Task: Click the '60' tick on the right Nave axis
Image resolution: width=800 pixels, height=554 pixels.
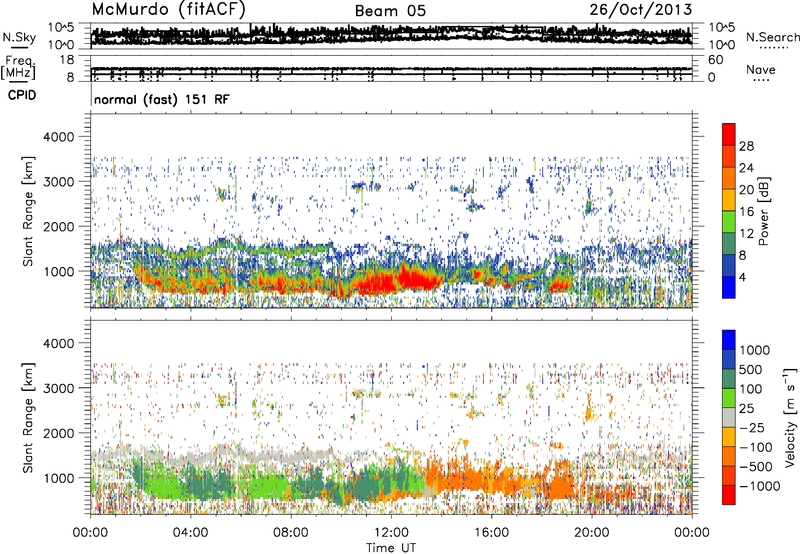Action: pos(716,60)
